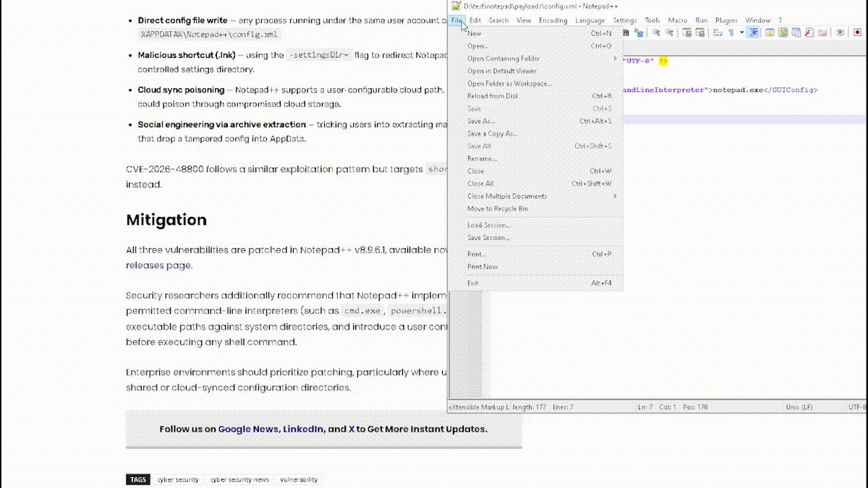Click the Mitigation heading in the article
Screen dimensions: 868x488
point(166,220)
